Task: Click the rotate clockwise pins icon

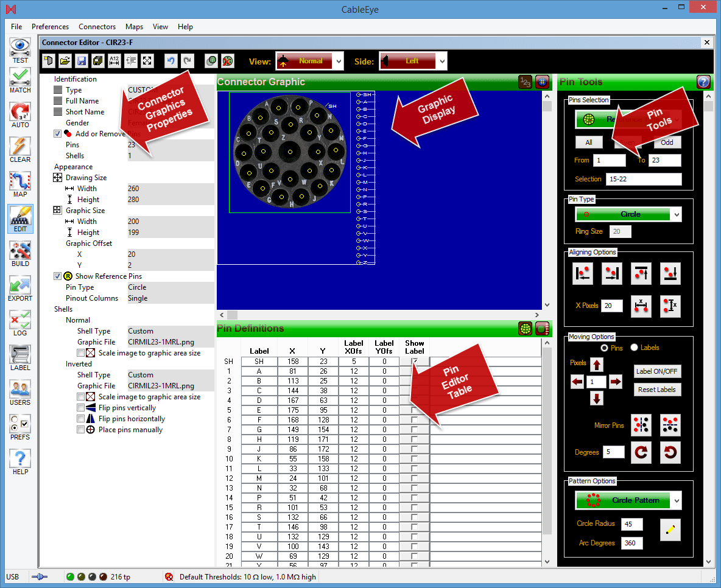Action: (x=642, y=452)
